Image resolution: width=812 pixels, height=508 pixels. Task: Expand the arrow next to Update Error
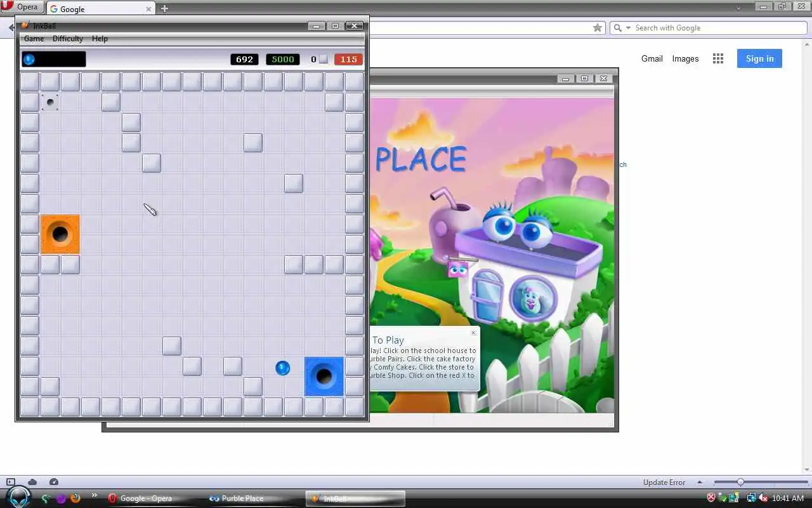tap(700, 482)
